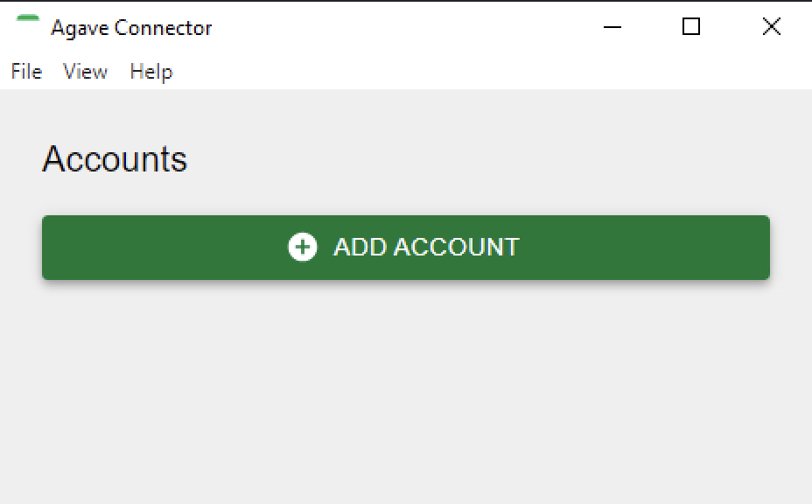Choose Help from the menu bar
This screenshot has width=812, height=504.
(x=150, y=72)
